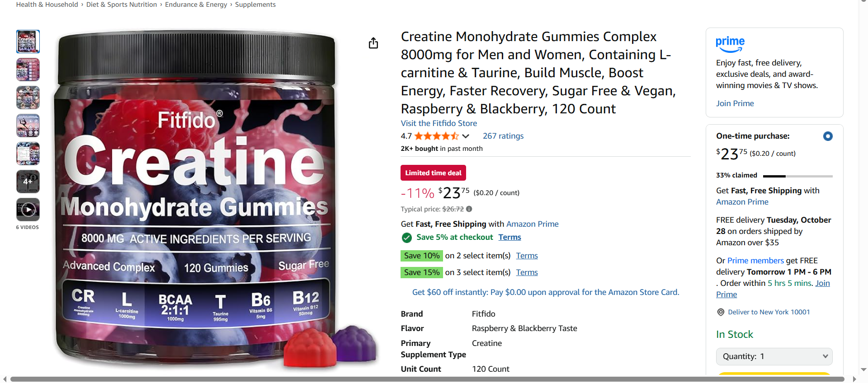Open the Supplements breadcrumb category
The height and width of the screenshot is (383, 868).
255,5
